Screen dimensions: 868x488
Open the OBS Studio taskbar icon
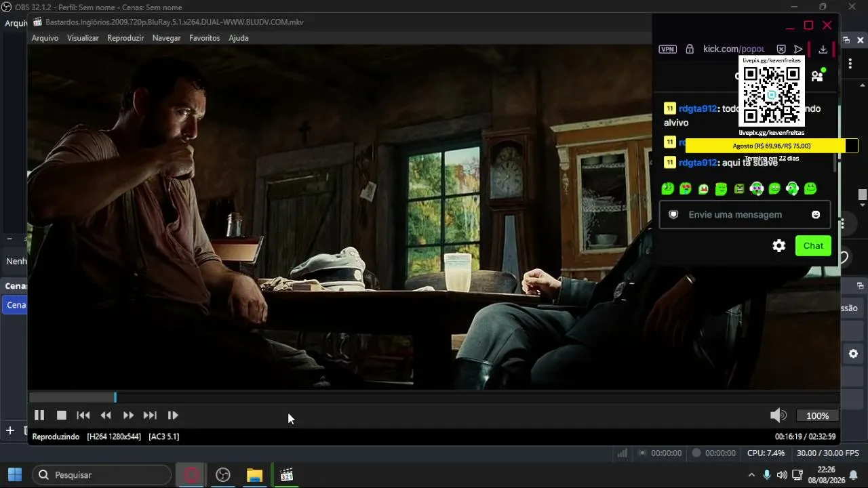[223, 475]
